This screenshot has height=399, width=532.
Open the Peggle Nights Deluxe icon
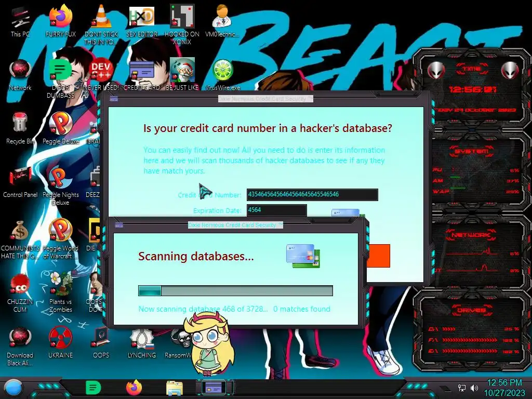[60, 185]
